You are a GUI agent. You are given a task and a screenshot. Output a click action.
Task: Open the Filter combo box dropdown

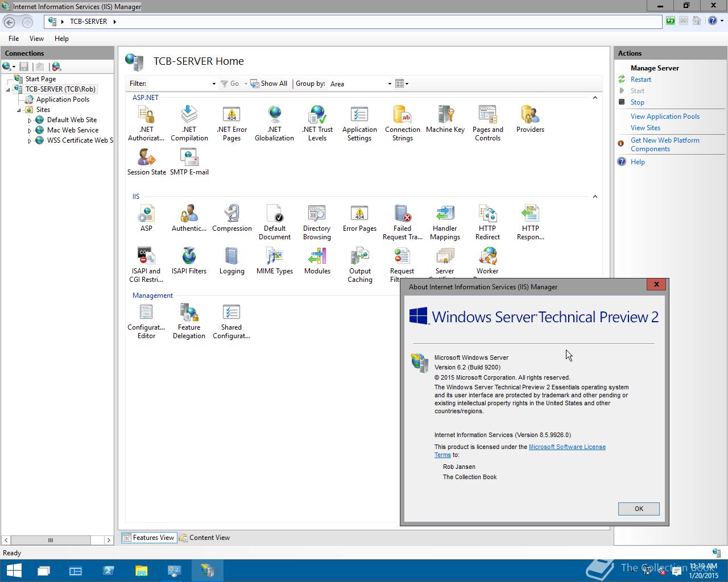click(x=214, y=84)
